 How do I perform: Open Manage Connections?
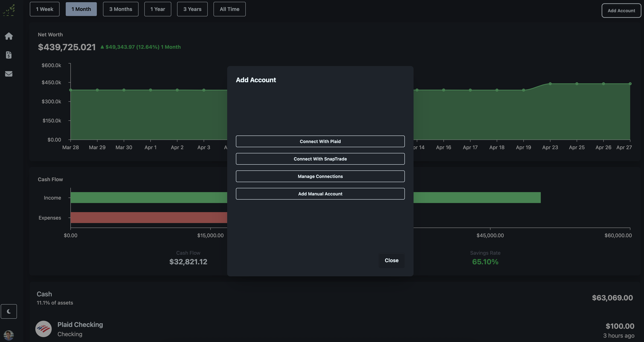(x=320, y=176)
